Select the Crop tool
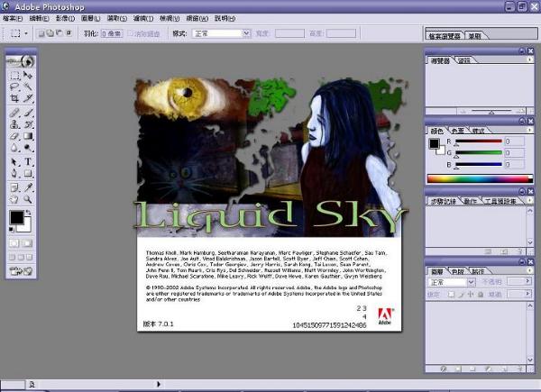This screenshot has height=392, width=541. pyautogui.click(x=14, y=98)
